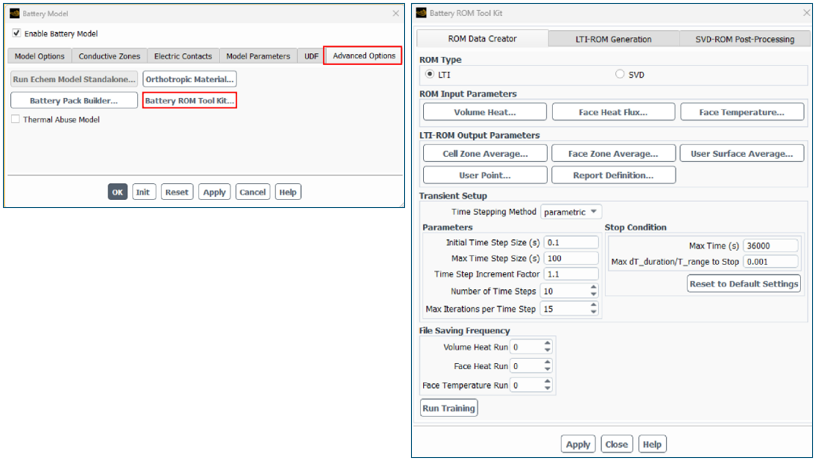
Task: Decrease Max Iterations per Time Step value
Action: click(593, 312)
